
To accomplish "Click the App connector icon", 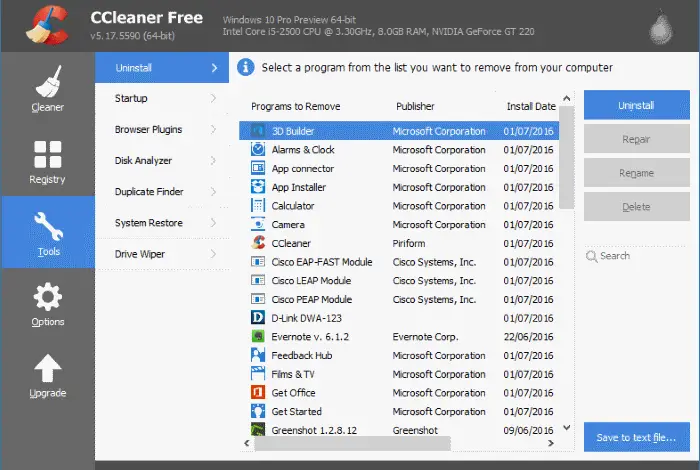I will coord(258,168).
